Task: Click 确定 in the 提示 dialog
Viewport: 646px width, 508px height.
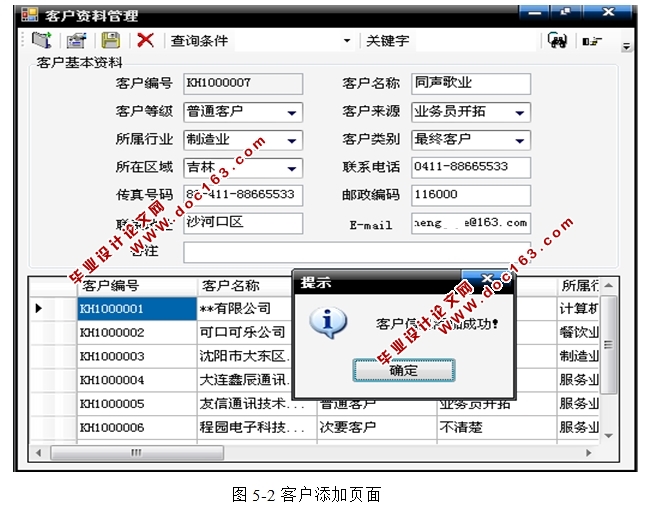Action: [x=404, y=370]
